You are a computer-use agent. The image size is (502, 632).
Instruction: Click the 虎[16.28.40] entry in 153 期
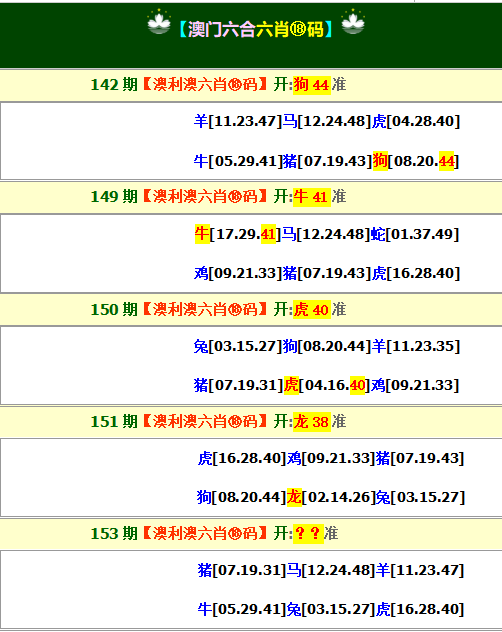tap(420, 609)
